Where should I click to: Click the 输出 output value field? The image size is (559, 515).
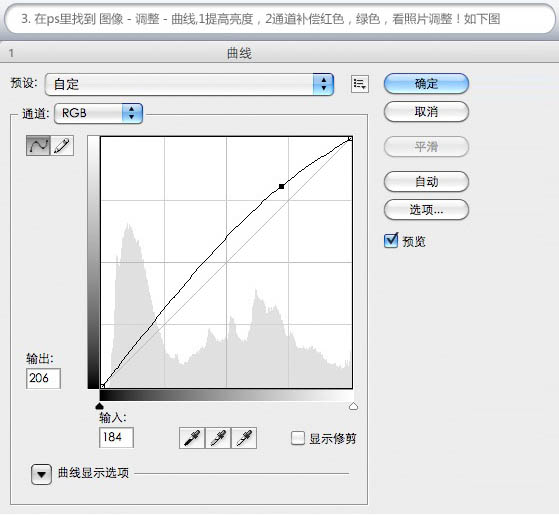43,378
